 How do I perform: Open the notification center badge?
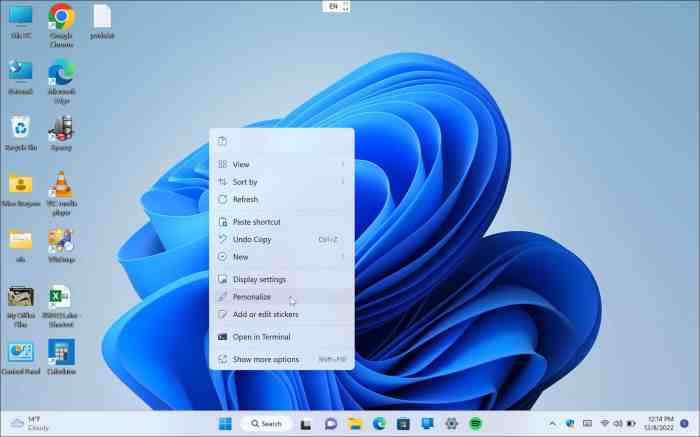(684, 423)
